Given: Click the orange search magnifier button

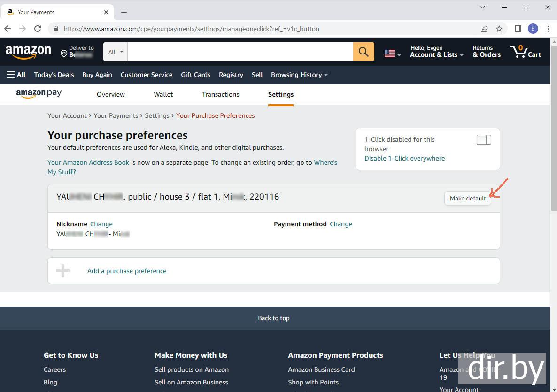Looking at the screenshot, I should click(x=364, y=52).
